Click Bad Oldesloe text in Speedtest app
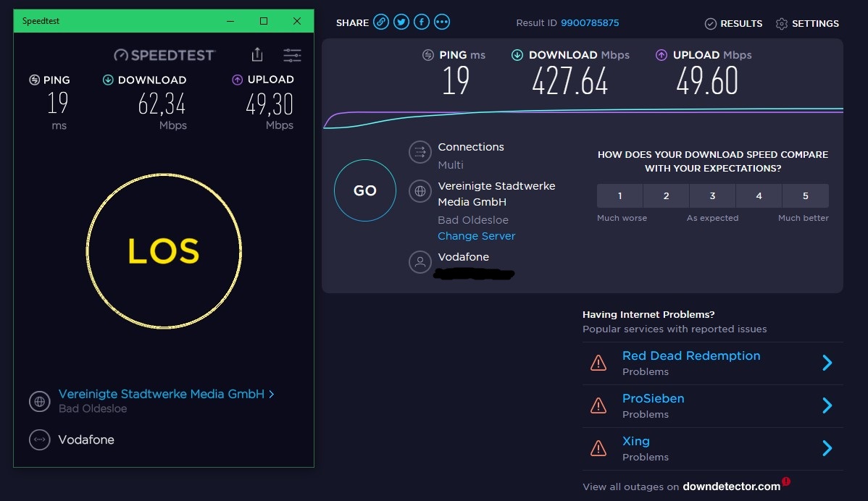 (93, 408)
